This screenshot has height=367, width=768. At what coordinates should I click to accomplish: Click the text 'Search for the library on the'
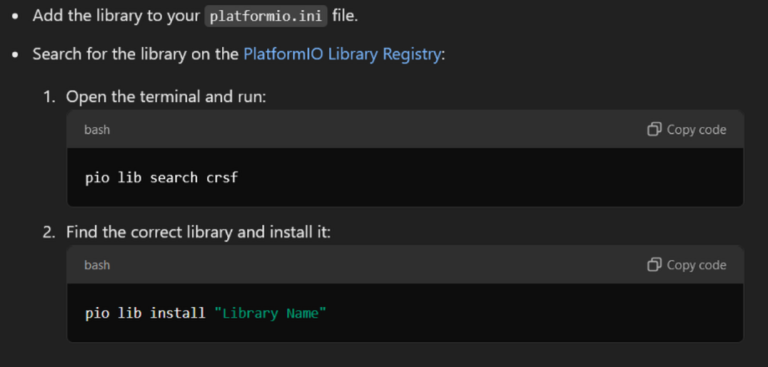(135, 54)
